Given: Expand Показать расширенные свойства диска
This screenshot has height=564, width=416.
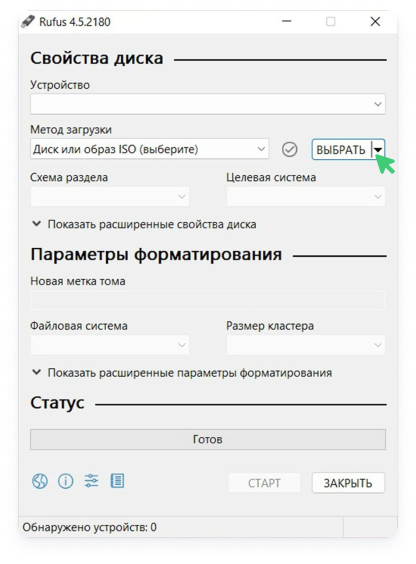Looking at the screenshot, I should click(x=144, y=224).
